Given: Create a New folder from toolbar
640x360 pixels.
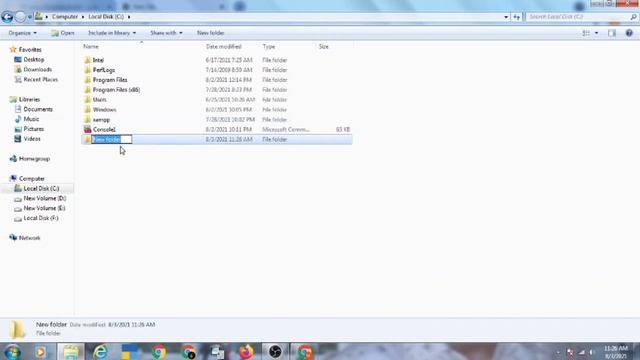Looking at the screenshot, I should point(211,33).
